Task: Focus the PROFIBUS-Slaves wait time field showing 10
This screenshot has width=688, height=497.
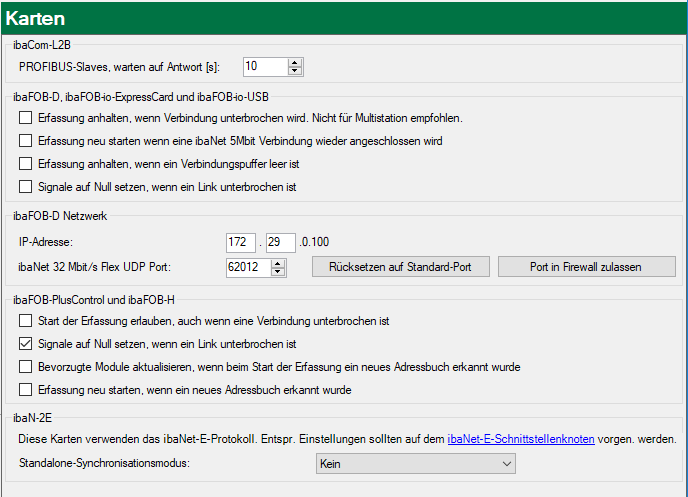Action: 266,67
